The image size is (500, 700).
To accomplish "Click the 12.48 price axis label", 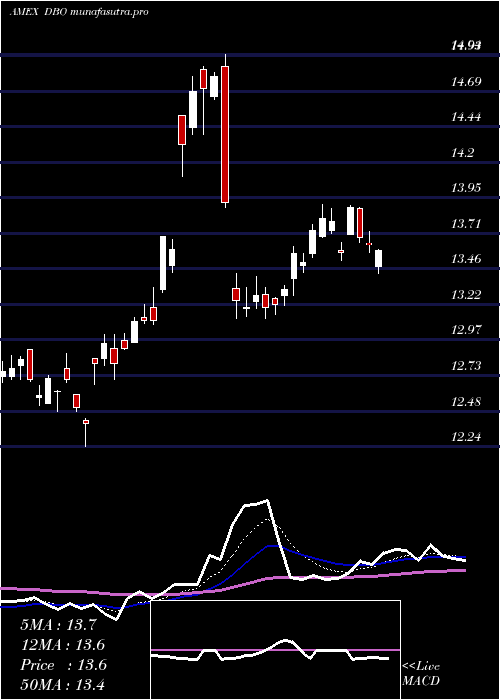I will (x=466, y=401).
